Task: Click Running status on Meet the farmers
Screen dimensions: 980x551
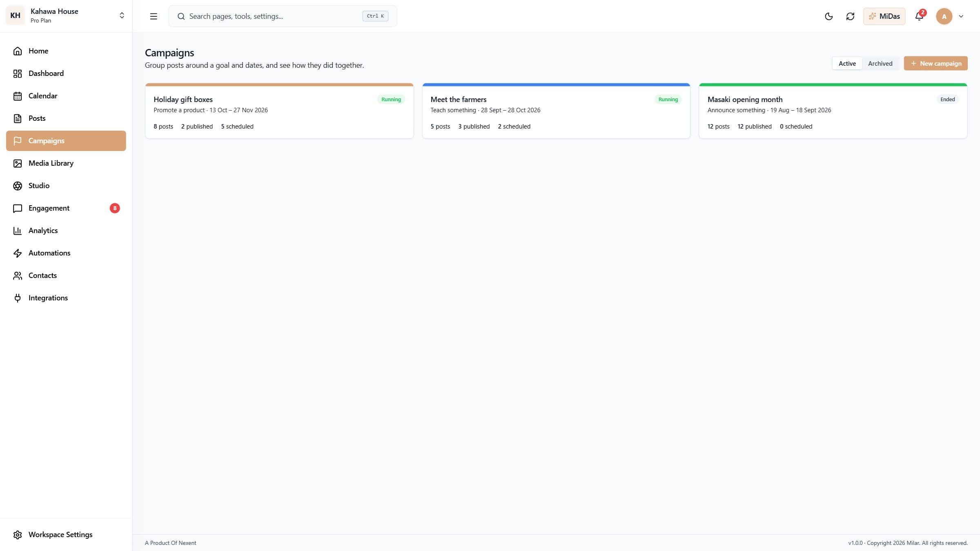Action: pos(668,99)
